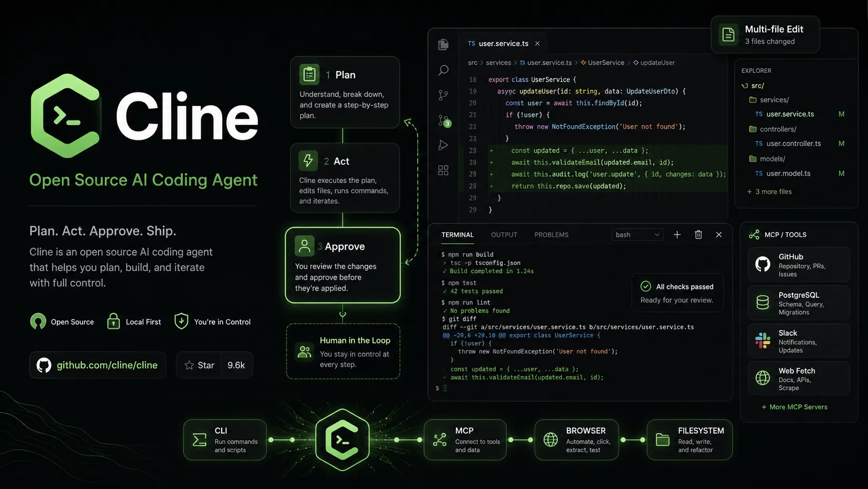Screen dimensions: 868x489
Task: Expand the models/ folder
Action: tap(767, 159)
